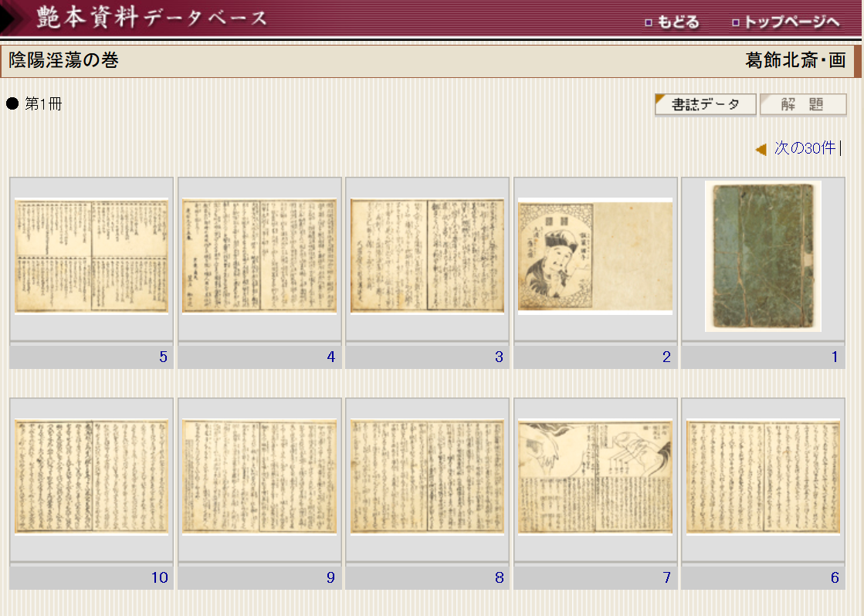
Task: Open thumbnail with portrait illustration page
Action: pos(595,256)
